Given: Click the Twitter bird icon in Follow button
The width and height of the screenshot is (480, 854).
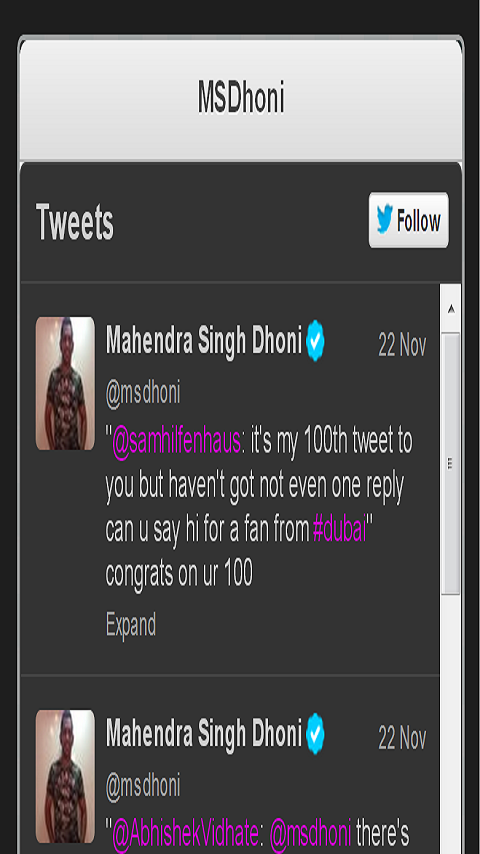Looking at the screenshot, I should 385,220.
